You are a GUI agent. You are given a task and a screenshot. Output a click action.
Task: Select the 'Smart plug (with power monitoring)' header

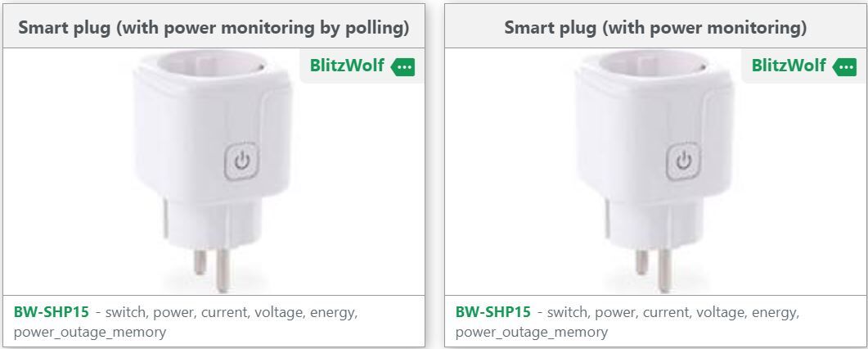click(655, 28)
